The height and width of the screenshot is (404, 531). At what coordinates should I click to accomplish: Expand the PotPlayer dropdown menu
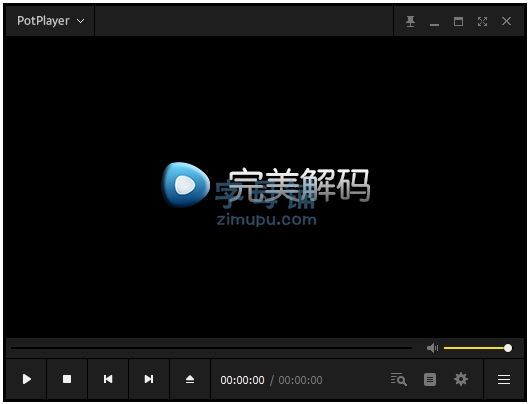pos(50,21)
